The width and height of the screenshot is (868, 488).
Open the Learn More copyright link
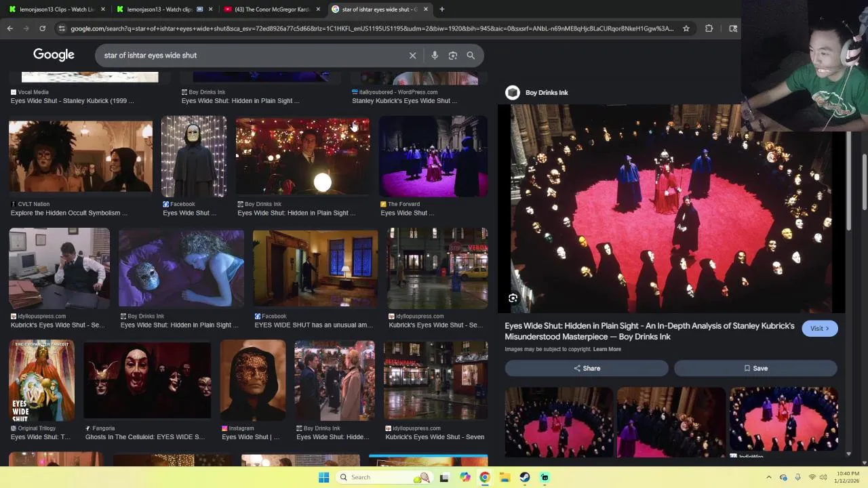[607, 349]
